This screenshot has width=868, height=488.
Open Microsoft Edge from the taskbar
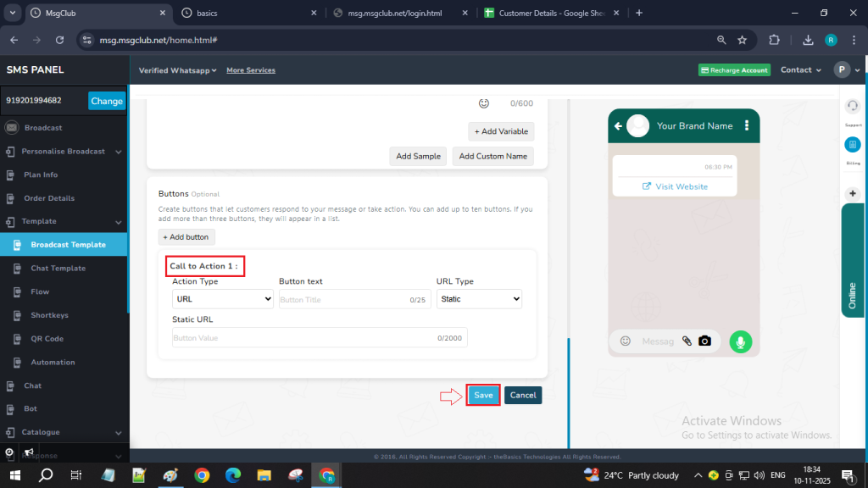(232, 475)
